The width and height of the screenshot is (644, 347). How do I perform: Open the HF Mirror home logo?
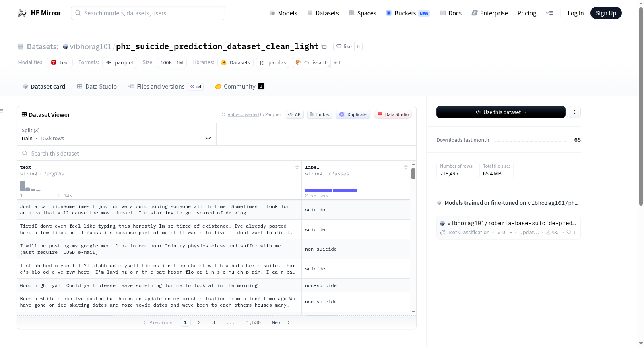click(x=39, y=13)
